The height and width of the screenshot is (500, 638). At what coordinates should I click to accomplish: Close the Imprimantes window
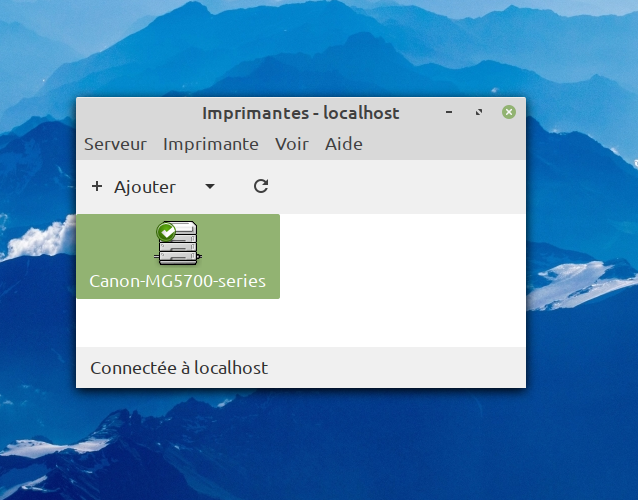click(x=508, y=113)
